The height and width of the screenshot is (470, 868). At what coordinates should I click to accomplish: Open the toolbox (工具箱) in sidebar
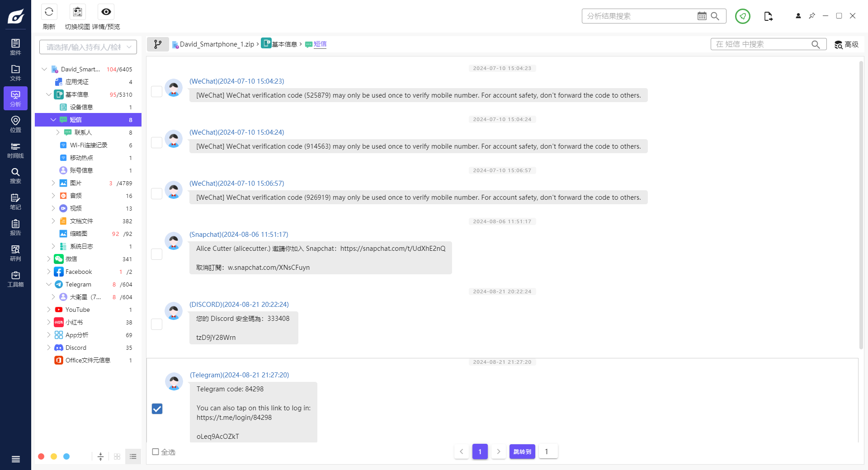pos(15,278)
